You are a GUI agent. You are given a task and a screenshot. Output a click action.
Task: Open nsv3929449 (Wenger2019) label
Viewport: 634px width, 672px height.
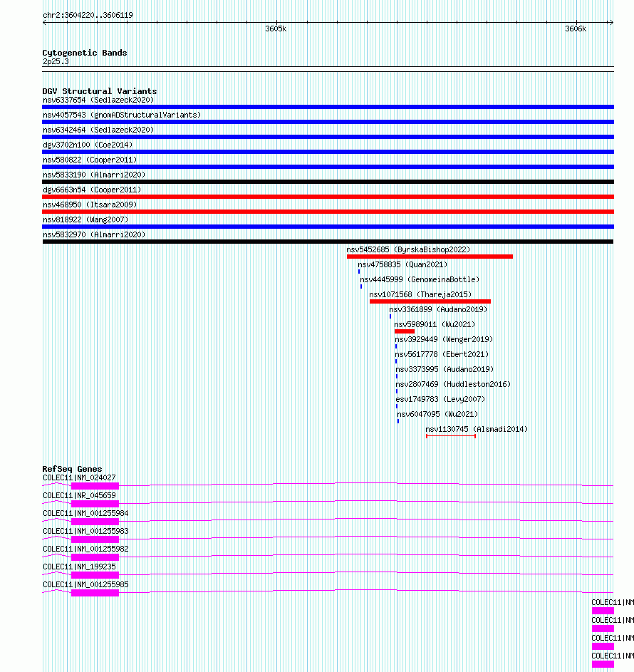pyautogui.click(x=444, y=339)
